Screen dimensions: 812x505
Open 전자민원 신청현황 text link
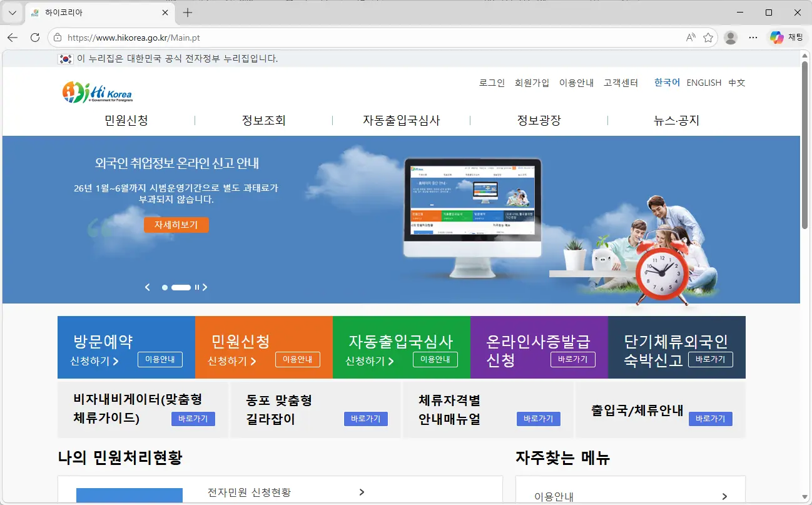point(249,492)
